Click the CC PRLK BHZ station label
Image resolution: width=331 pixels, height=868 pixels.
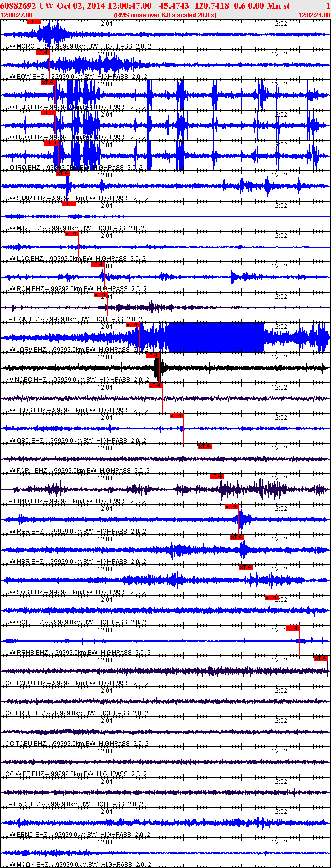(25, 713)
